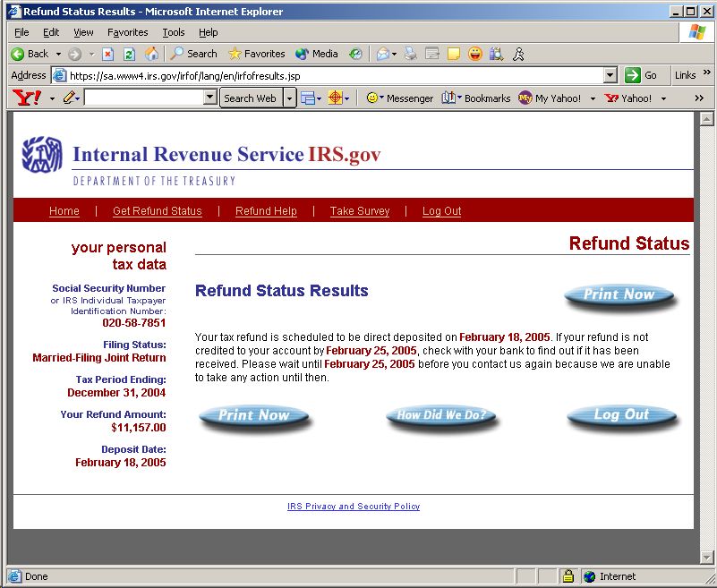Click the greyed Forward arrow icon

74,55
